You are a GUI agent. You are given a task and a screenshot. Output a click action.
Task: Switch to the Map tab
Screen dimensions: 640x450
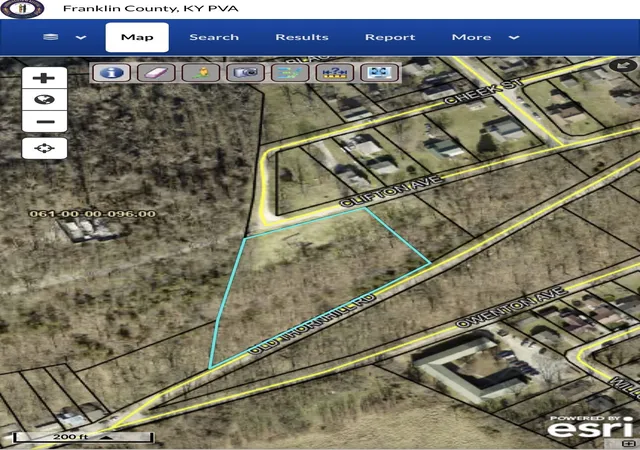click(x=137, y=37)
